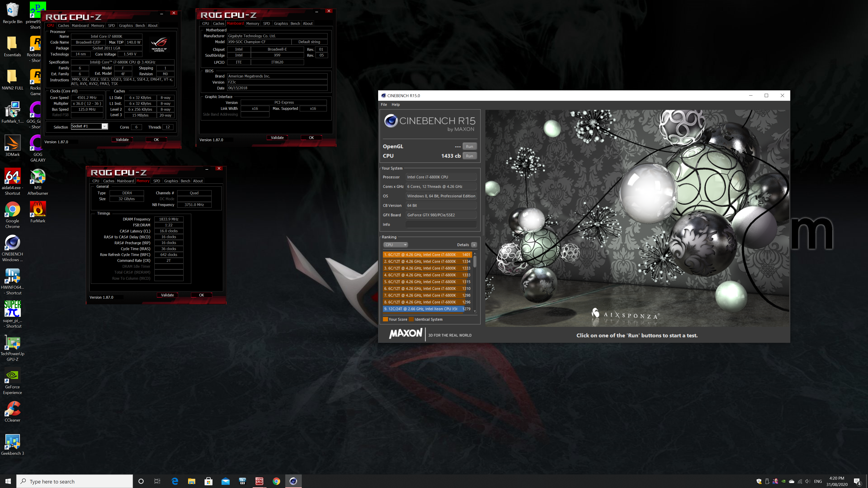Viewport: 868px width, 488px height.
Task: Select ranking row scoring 1401
Action: point(427,255)
